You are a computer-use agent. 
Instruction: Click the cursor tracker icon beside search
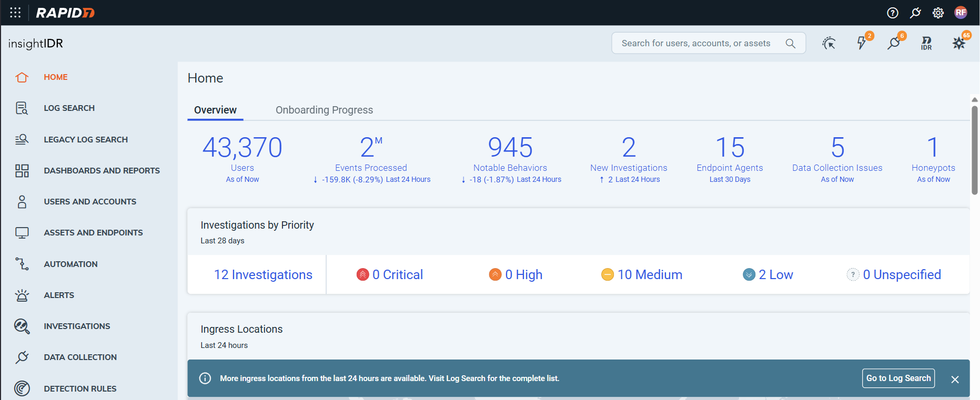click(x=829, y=43)
